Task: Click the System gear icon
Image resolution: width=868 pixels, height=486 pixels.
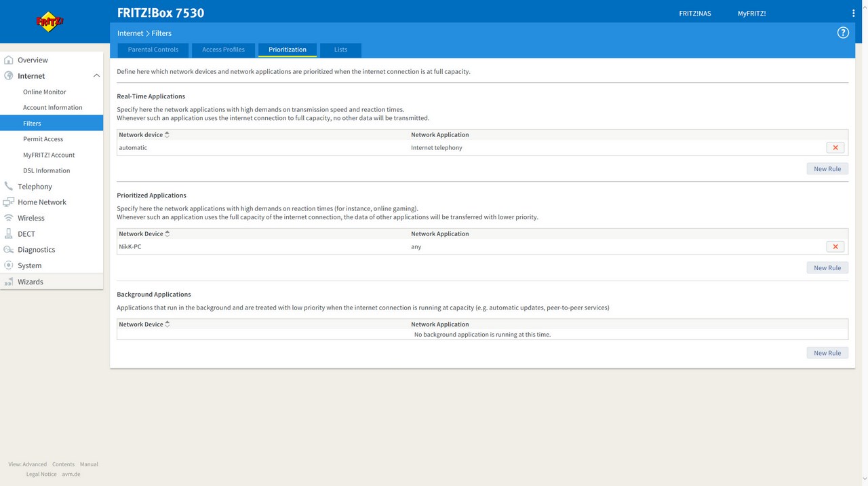Action: tap(9, 265)
